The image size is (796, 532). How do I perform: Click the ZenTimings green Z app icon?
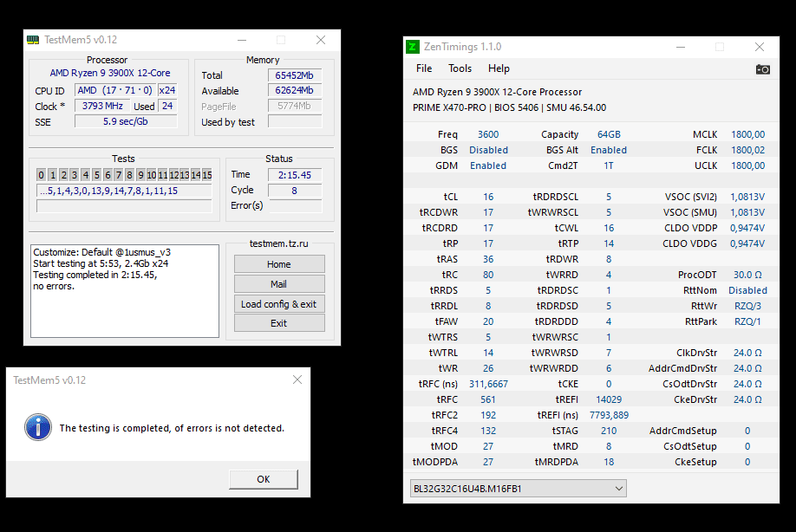point(413,47)
